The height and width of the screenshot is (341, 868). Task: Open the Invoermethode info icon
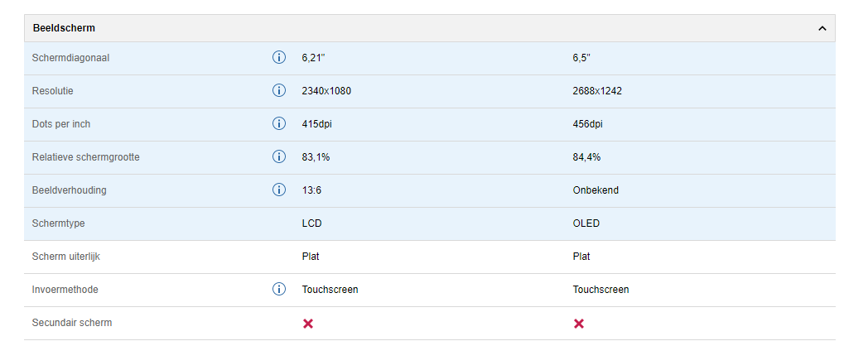point(279,290)
